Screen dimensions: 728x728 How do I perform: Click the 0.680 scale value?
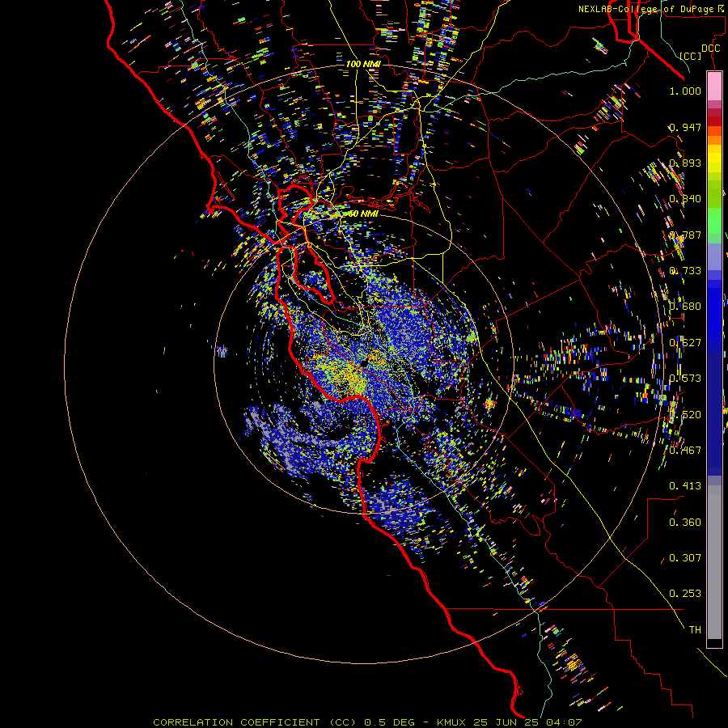[x=685, y=307]
